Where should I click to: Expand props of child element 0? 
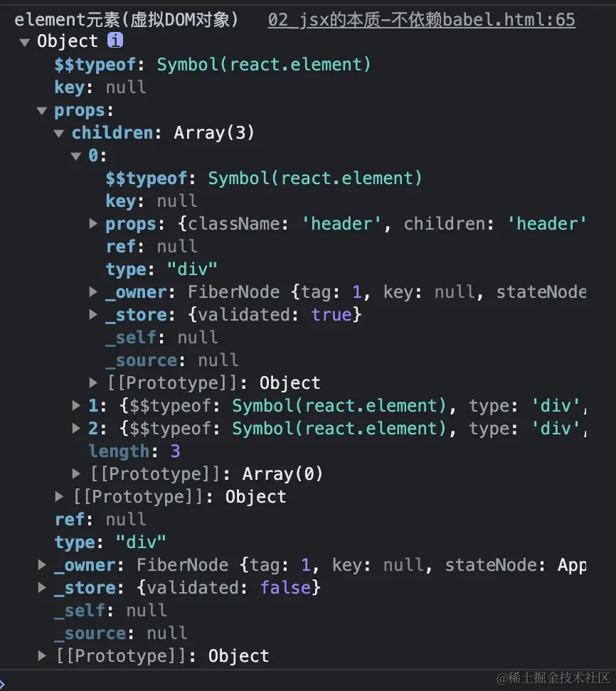[93, 224]
